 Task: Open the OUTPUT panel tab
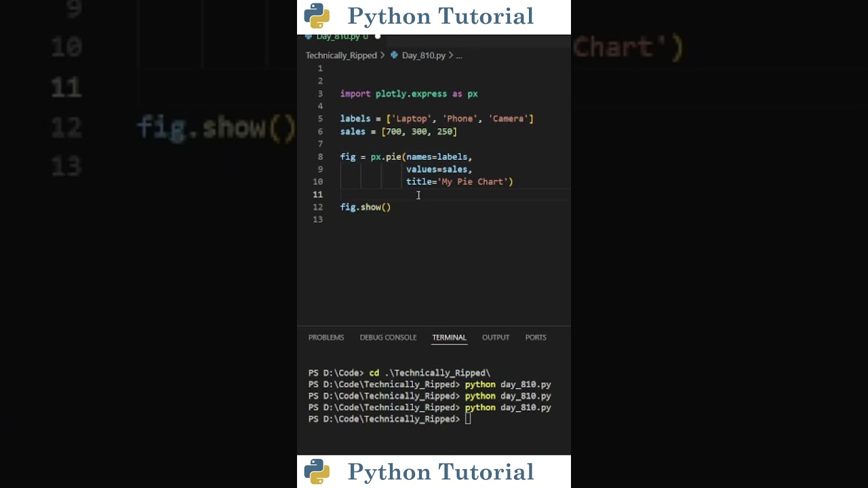click(496, 338)
